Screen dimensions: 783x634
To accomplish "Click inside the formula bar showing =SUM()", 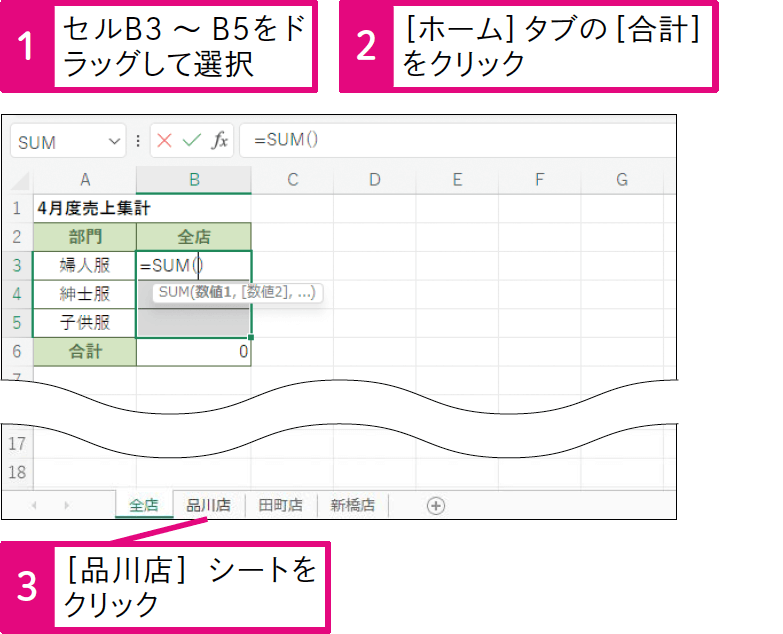I will (x=457, y=140).
